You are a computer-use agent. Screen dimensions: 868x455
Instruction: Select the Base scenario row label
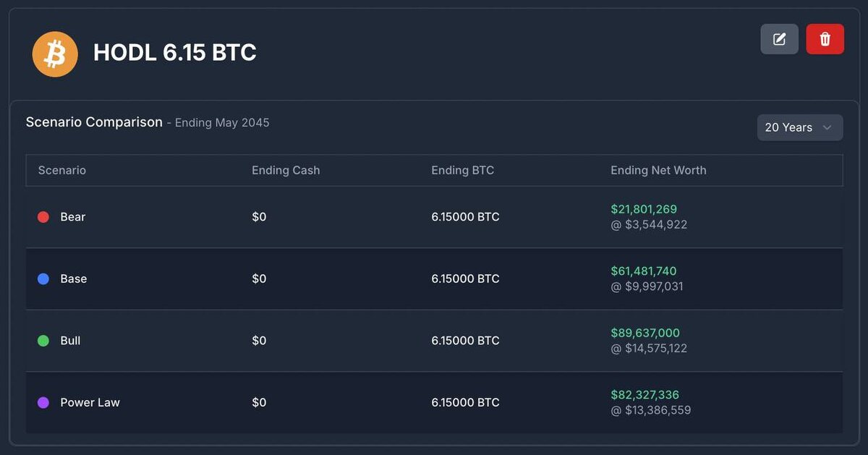click(74, 278)
